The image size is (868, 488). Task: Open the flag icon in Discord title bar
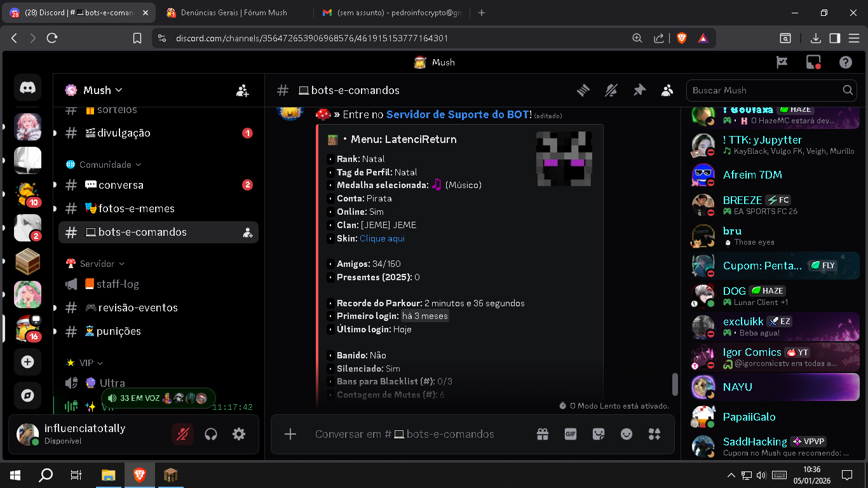click(x=782, y=62)
